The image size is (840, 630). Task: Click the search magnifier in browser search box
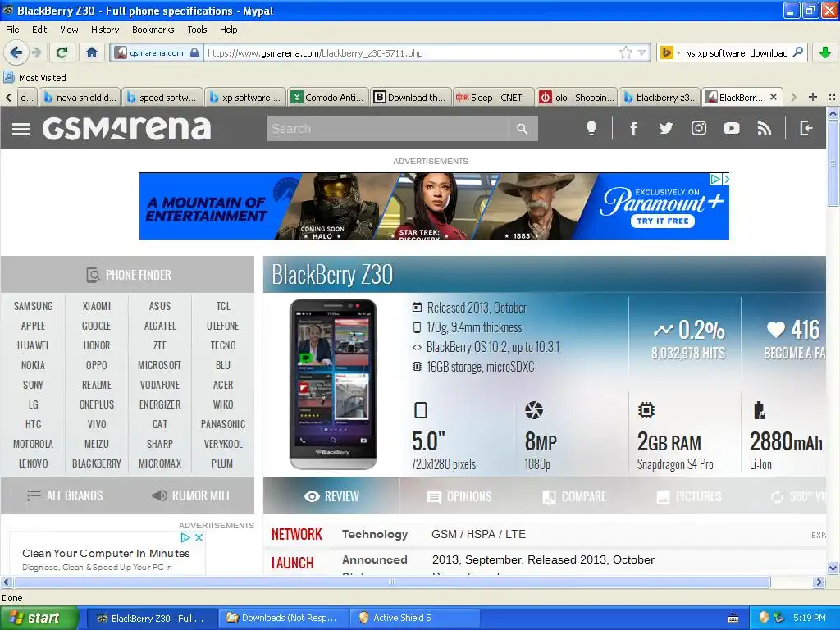pos(797,52)
